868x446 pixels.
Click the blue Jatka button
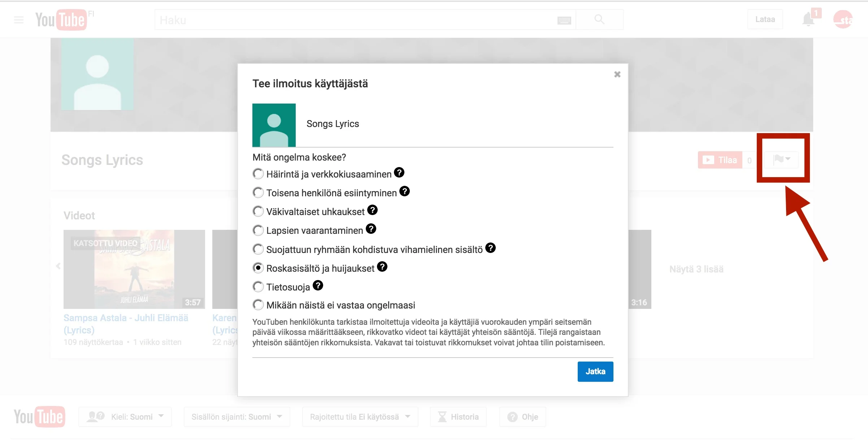coord(595,371)
